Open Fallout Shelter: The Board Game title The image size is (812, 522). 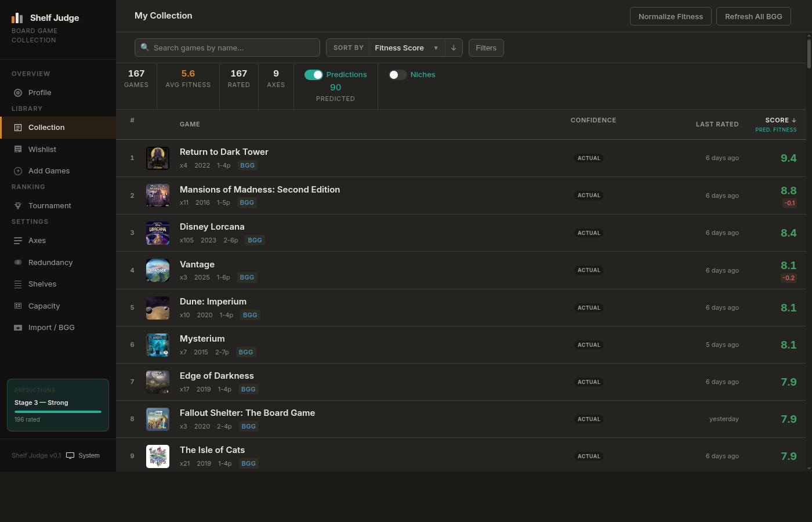click(247, 413)
